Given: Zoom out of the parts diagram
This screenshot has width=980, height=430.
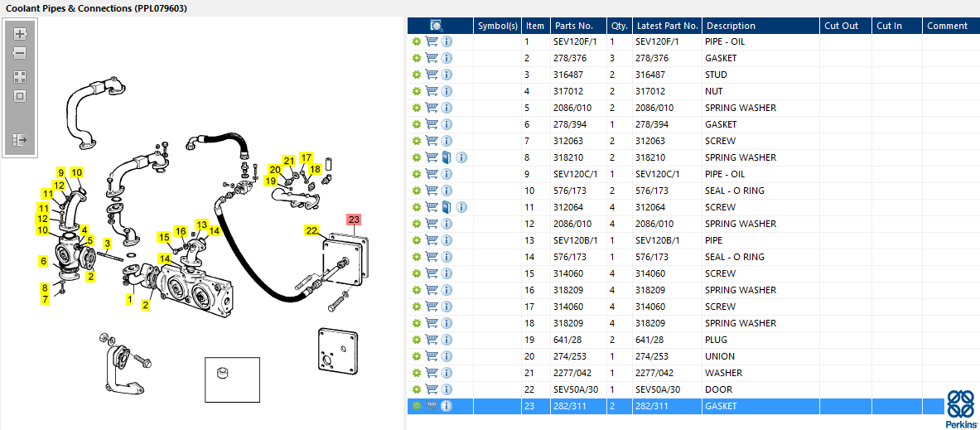Looking at the screenshot, I should tap(20, 53).
